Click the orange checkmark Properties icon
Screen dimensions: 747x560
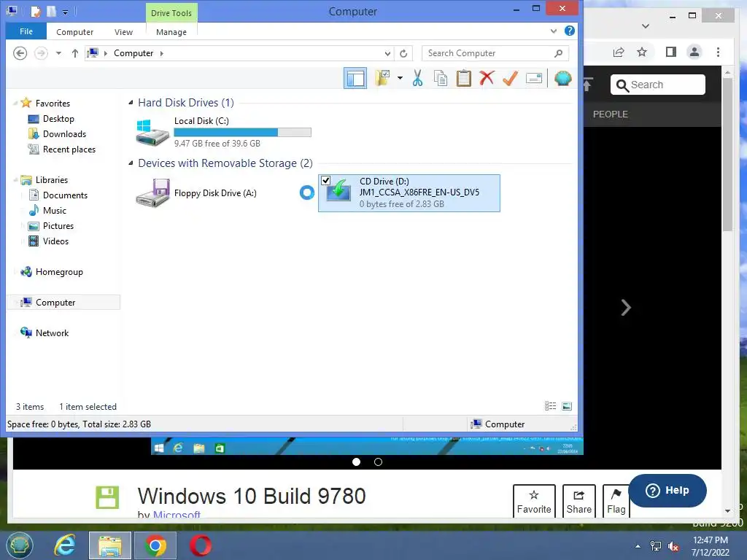coord(510,78)
